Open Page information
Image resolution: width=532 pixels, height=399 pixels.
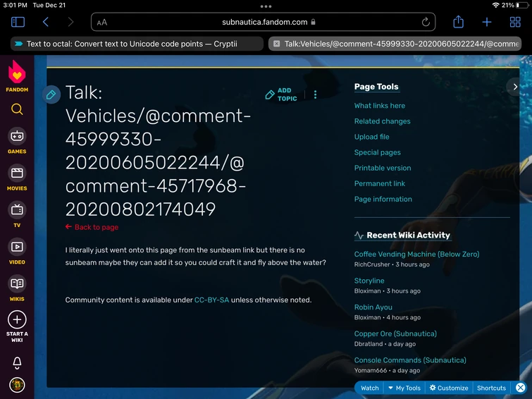pyautogui.click(x=383, y=199)
